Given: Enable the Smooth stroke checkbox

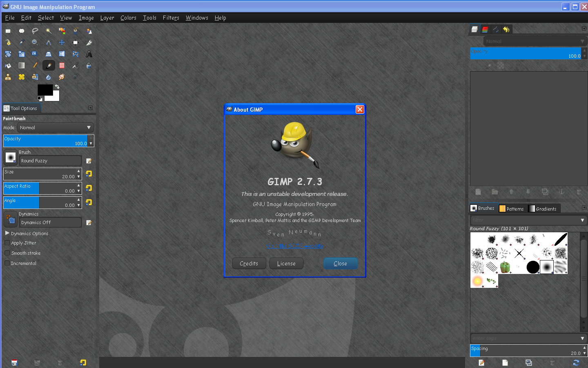Looking at the screenshot, I should point(7,253).
